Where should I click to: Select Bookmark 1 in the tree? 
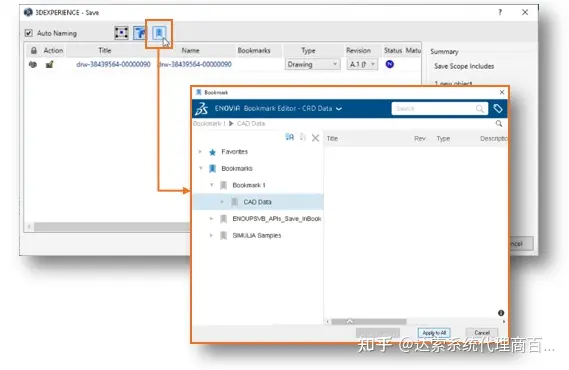pos(249,185)
